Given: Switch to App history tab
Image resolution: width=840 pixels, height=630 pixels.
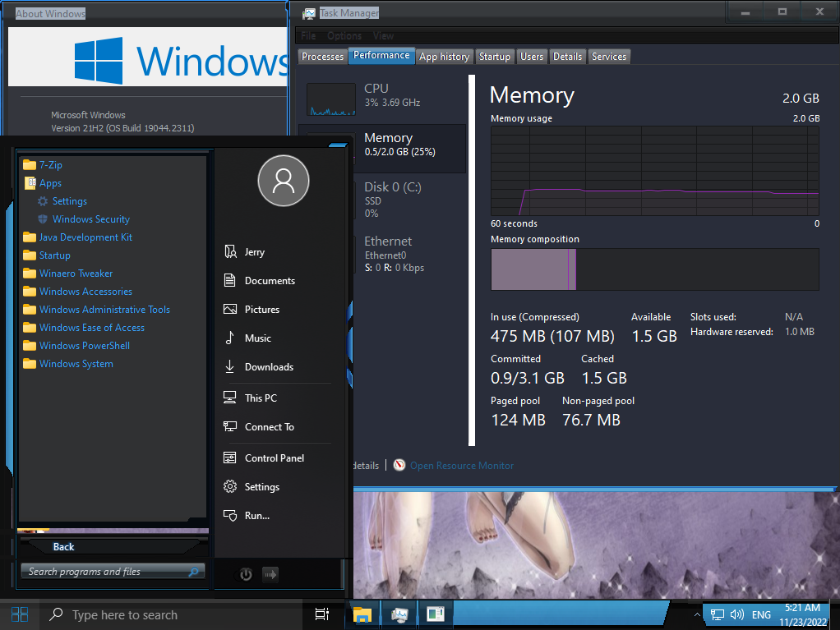Looking at the screenshot, I should click(x=444, y=57).
